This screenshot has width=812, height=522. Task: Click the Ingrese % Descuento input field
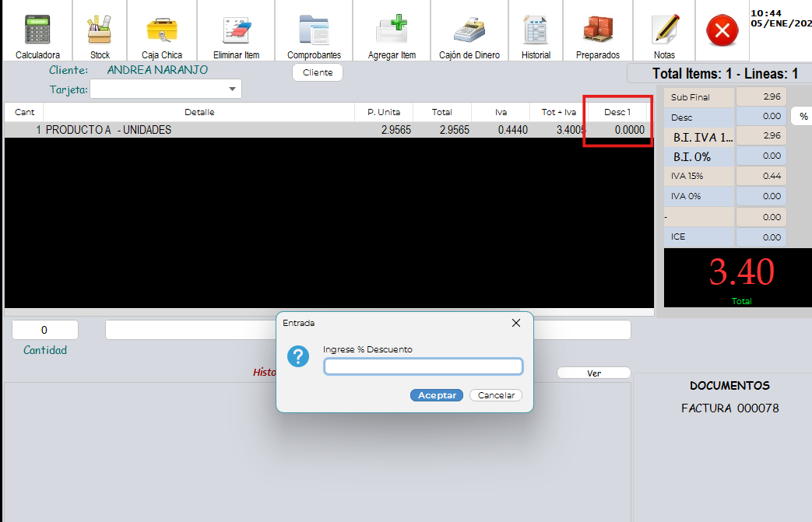pos(423,366)
